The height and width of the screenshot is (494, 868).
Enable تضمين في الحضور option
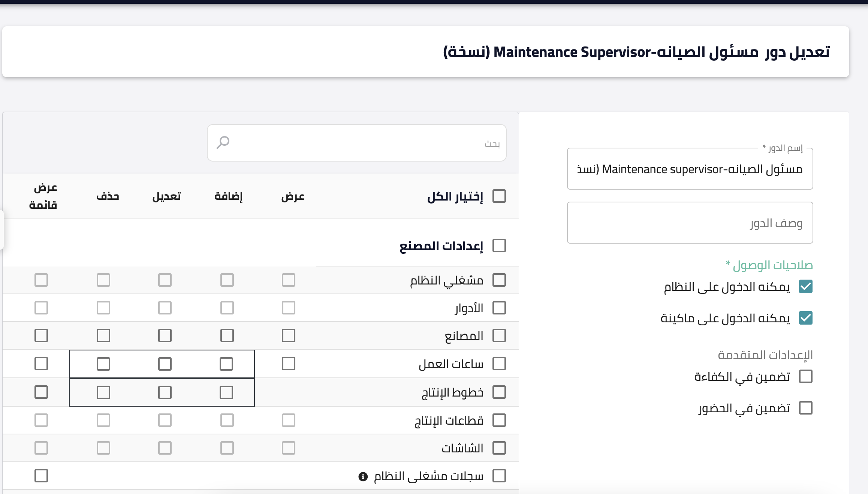(805, 408)
